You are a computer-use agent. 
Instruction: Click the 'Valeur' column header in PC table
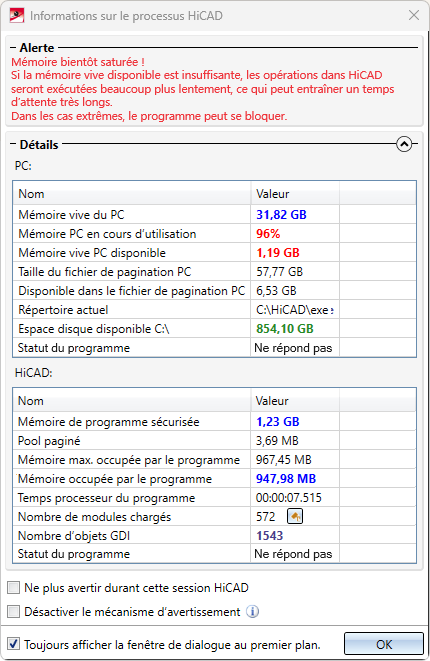[295, 194]
